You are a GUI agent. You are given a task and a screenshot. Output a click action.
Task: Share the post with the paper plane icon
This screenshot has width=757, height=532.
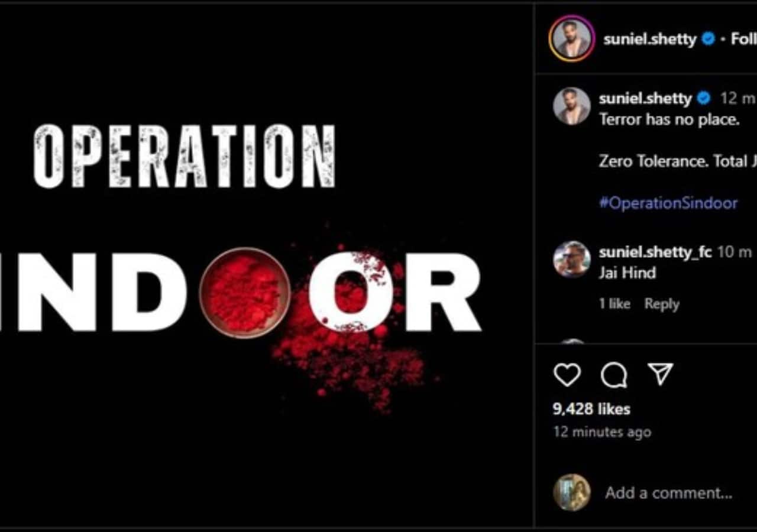point(660,374)
